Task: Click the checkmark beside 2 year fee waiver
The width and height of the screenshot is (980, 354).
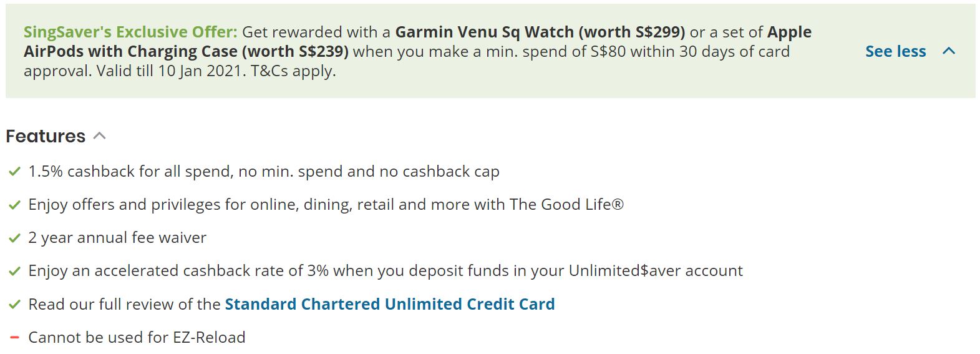Action: (x=14, y=238)
